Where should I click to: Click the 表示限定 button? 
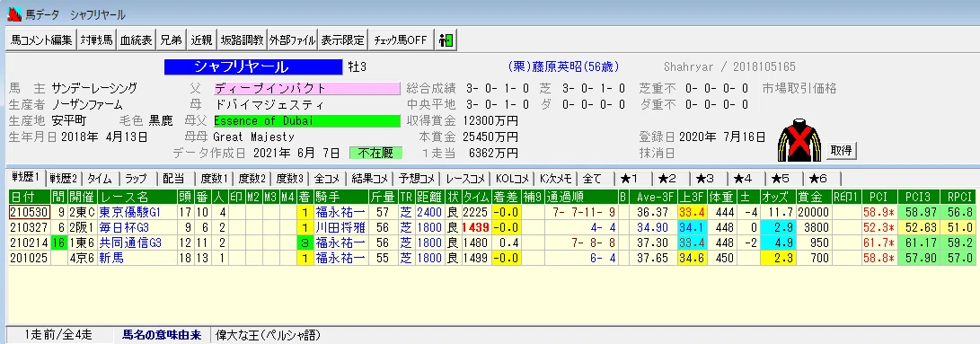[342, 40]
